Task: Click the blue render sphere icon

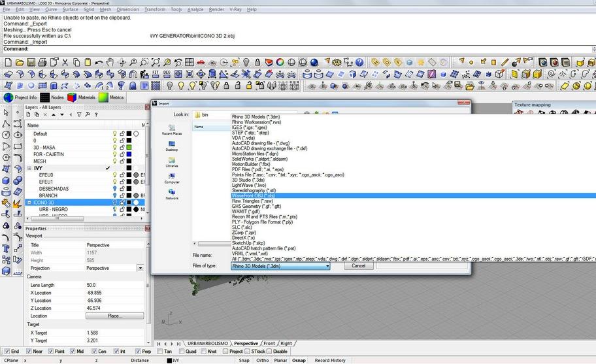Action: 314,62
